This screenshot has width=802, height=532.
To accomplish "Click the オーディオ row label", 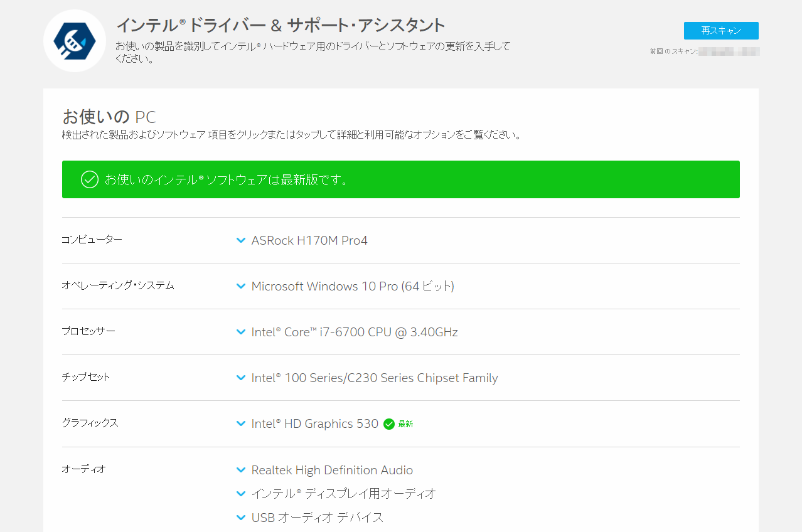I will [x=83, y=469].
